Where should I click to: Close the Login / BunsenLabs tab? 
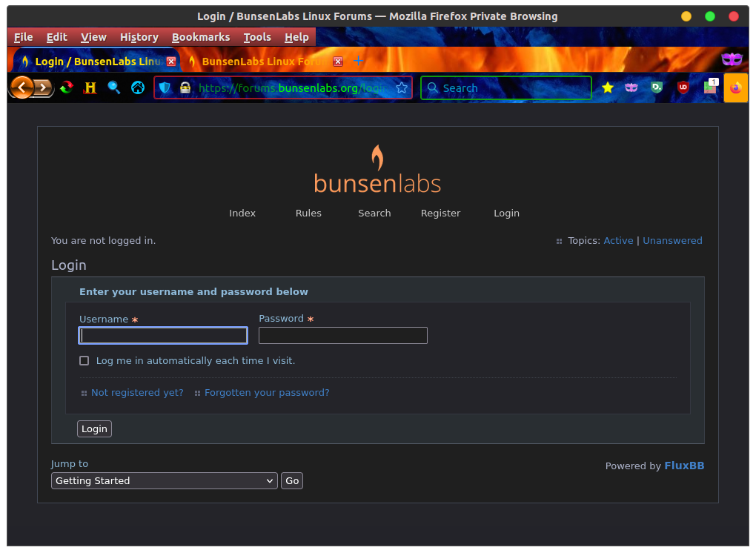171,62
